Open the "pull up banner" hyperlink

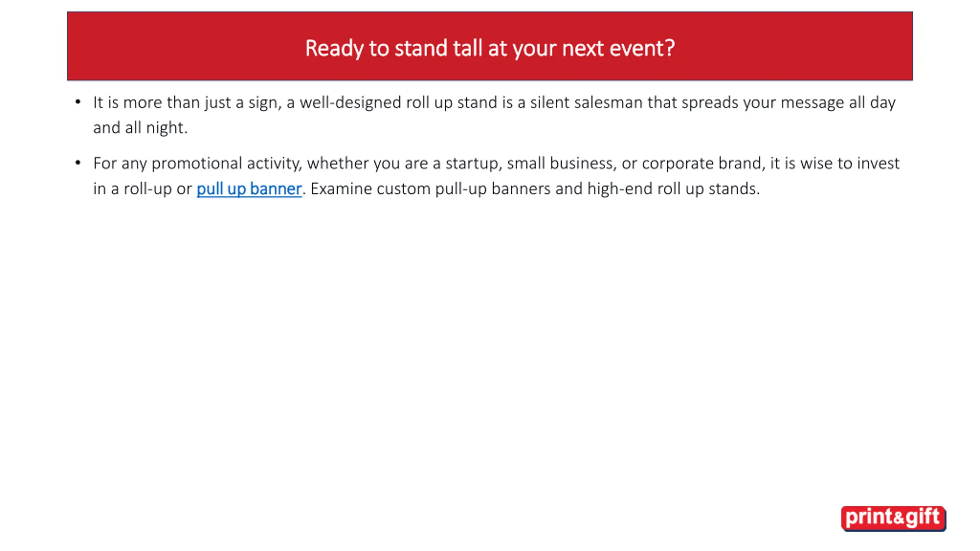pyautogui.click(x=249, y=189)
